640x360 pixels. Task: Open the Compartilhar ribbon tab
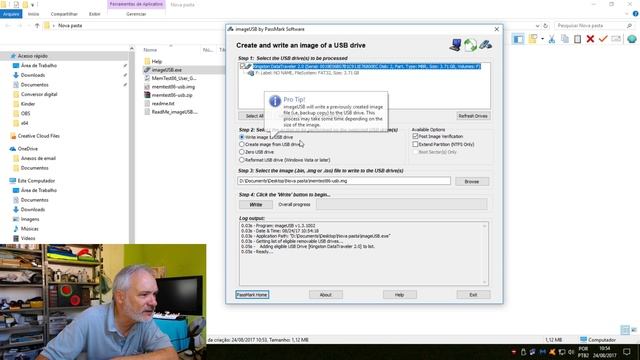(x=64, y=14)
